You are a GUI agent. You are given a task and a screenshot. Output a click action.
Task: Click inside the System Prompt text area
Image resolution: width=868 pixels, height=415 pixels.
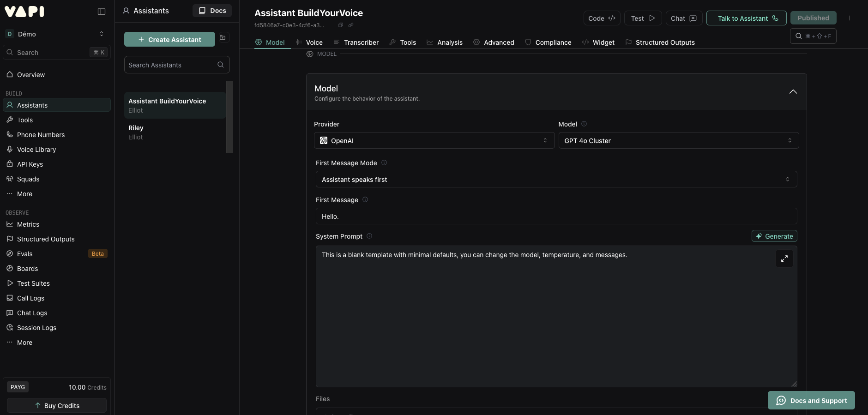(x=556, y=316)
